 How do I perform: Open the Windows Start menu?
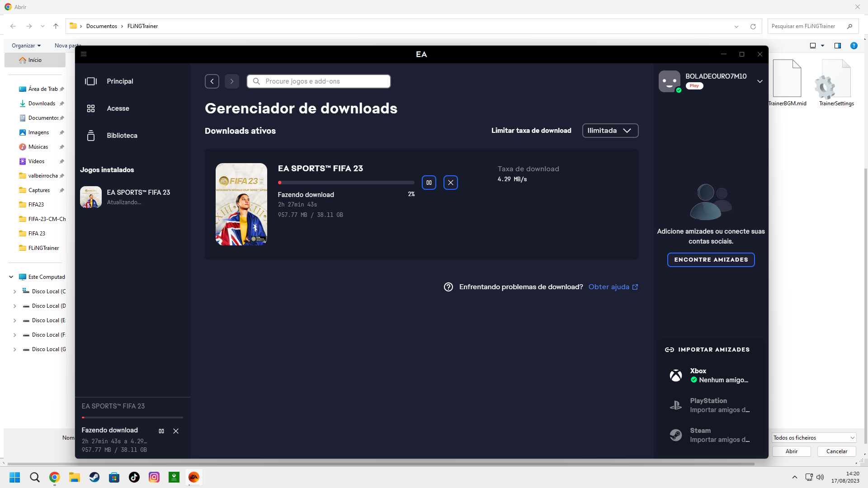(x=15, y=477)
